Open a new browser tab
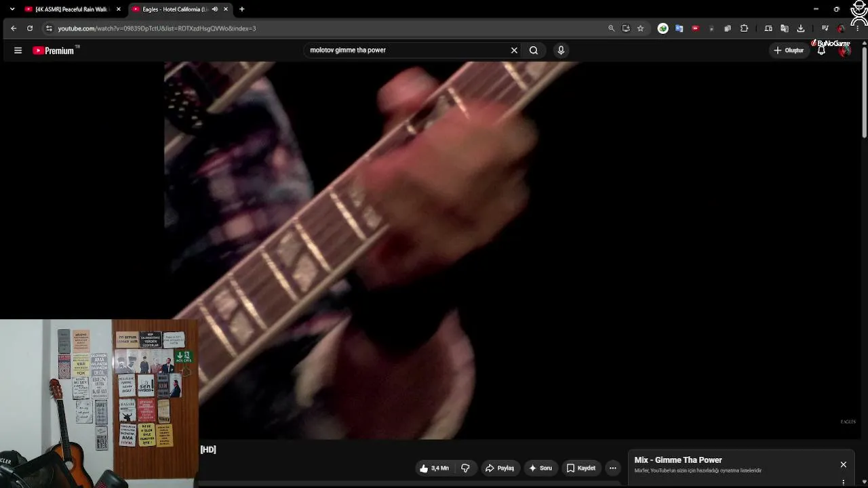Screen dimensions: 868x488 [241, 9]
